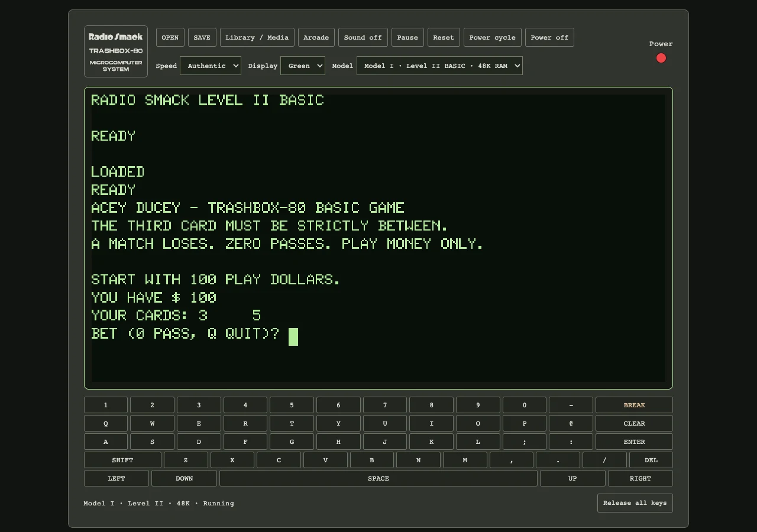The height and width of the screenshot is (532, 757).
Task: Click Power cycle button
Action: [493, 37]
